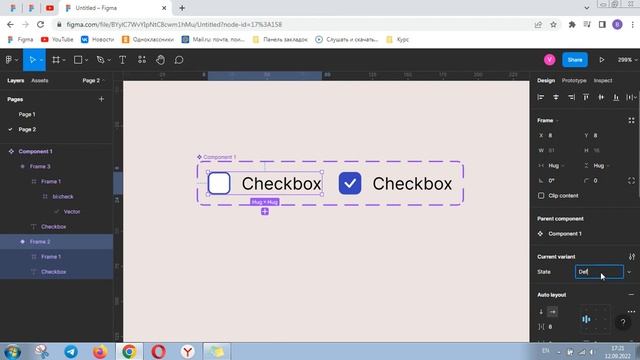Open auto layout advanced options dots
640x360 pixels.
tap(631, 311)
